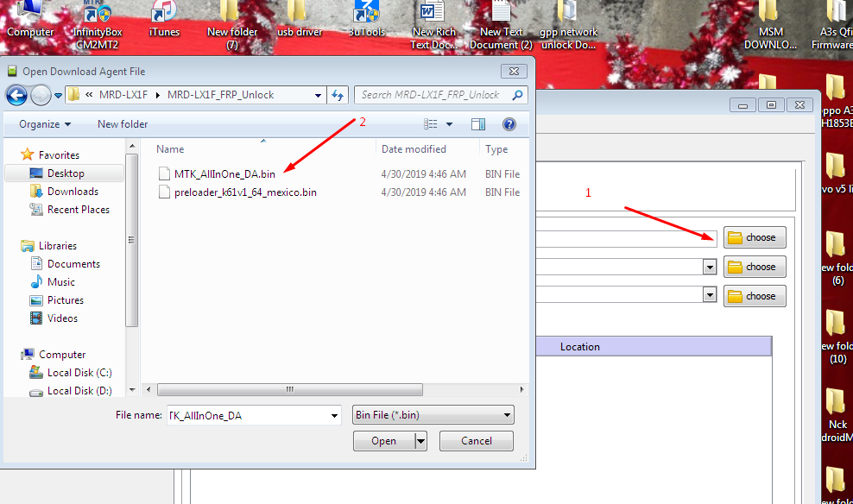853x504 pixels.
Task: Close the Open Download Agent File dialog
Action: coord(514,72)
